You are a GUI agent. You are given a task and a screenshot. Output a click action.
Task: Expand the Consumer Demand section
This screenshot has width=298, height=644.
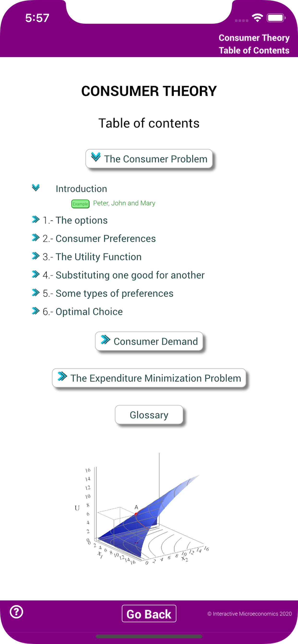click(x=149, y=341)
